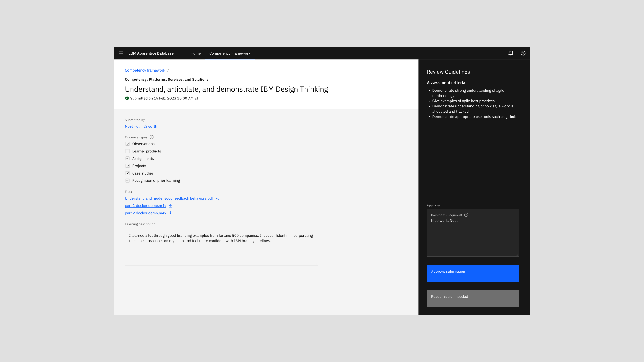
Task: Open Understand and model good feedback behaviors.pdf link
Action: pos(169,198)
